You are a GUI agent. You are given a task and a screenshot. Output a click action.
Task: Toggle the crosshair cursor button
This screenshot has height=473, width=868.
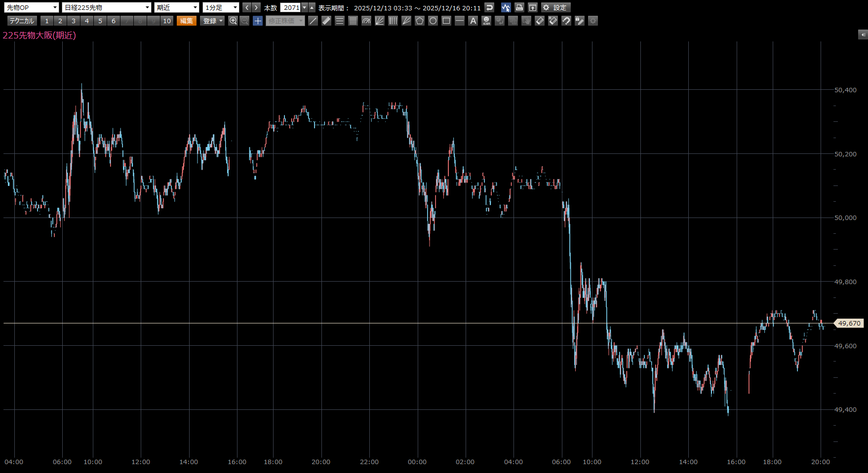tap(258, 21)
